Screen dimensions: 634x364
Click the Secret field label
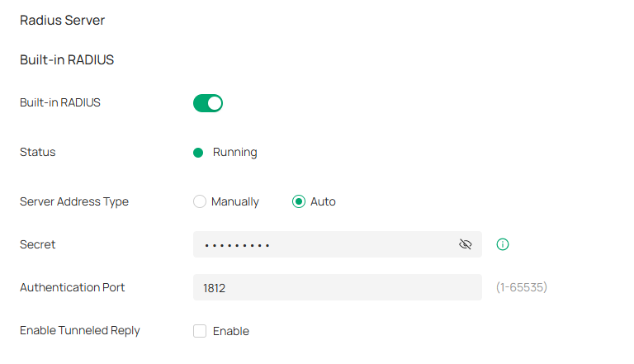(x=38, y=244)
